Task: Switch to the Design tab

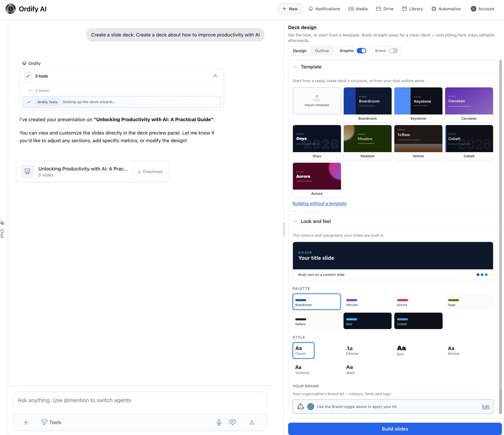Action: click(300, 51)
